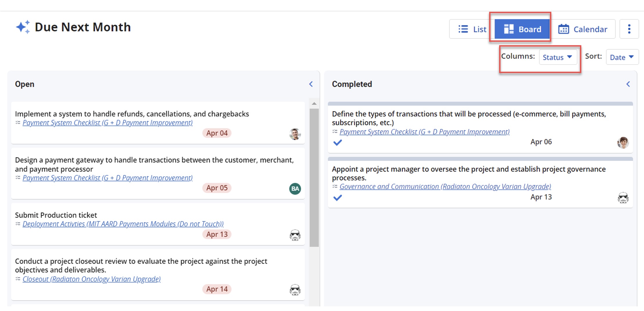The image size is (644, 311).
Task: Click the Apr 06 date in Completed
Action: tap(541, 142)
